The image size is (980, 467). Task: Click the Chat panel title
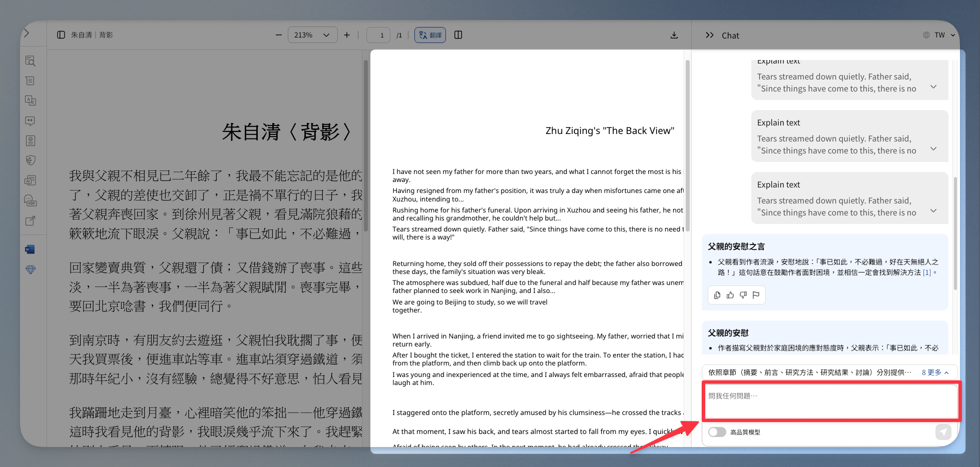click(x=730, y=35)
